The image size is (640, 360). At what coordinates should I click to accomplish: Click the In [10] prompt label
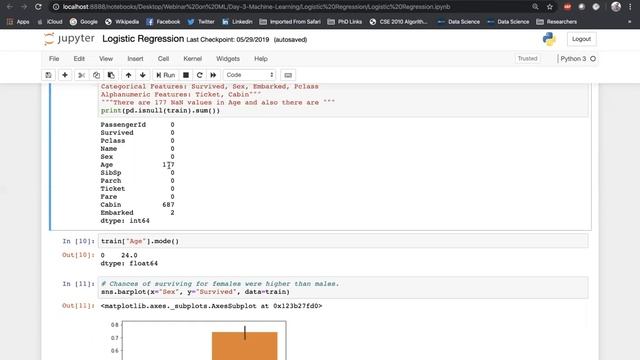click(78, 241)
